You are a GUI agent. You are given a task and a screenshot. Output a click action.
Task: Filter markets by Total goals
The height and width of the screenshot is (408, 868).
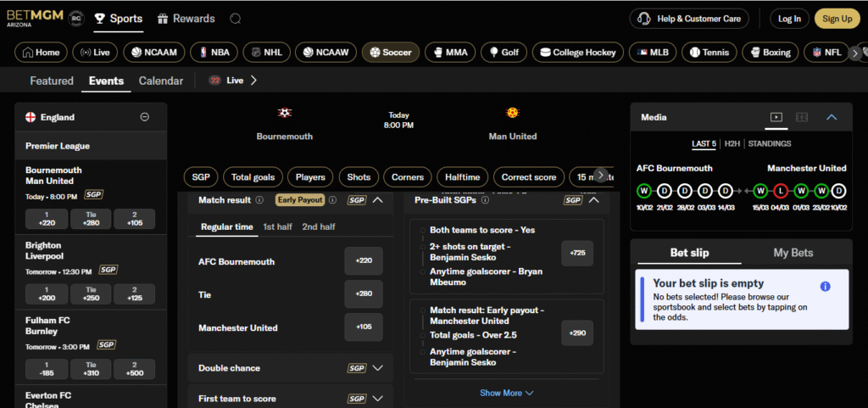[x=253, y=177]
